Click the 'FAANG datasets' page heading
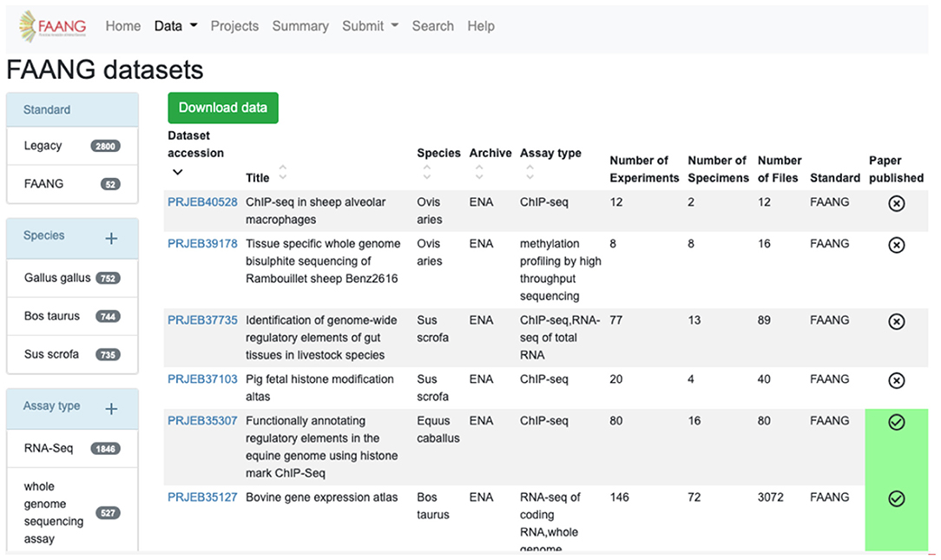The width and height of the screenshot is (941, 560). coord(105,69)
